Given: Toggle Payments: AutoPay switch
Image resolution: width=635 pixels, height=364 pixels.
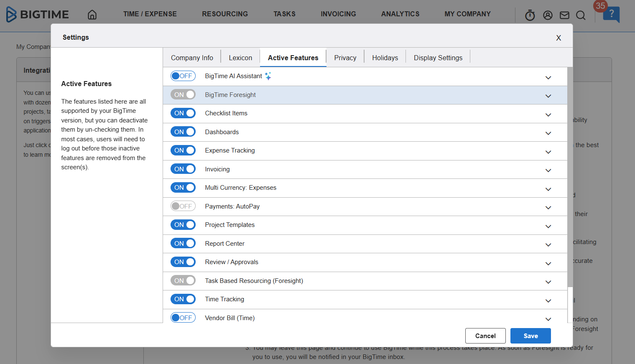Looking at the screenshot, I should (x=183, y=206).
